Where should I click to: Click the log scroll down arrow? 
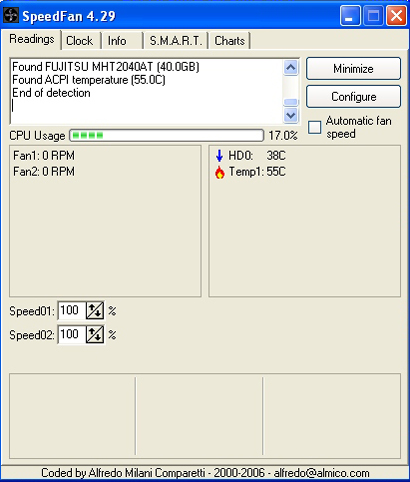tap(291, 115)
